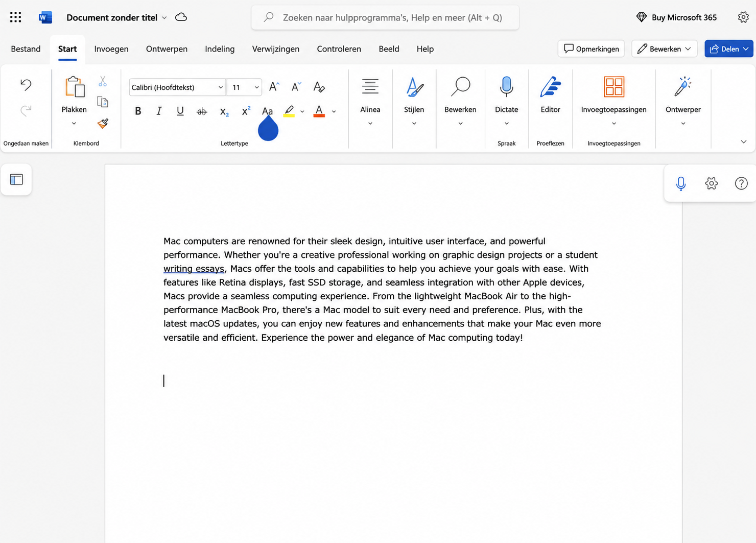
Task: Click the search box for hulpprogramma's
Action: pyautogui.click(x=385, y=17)
